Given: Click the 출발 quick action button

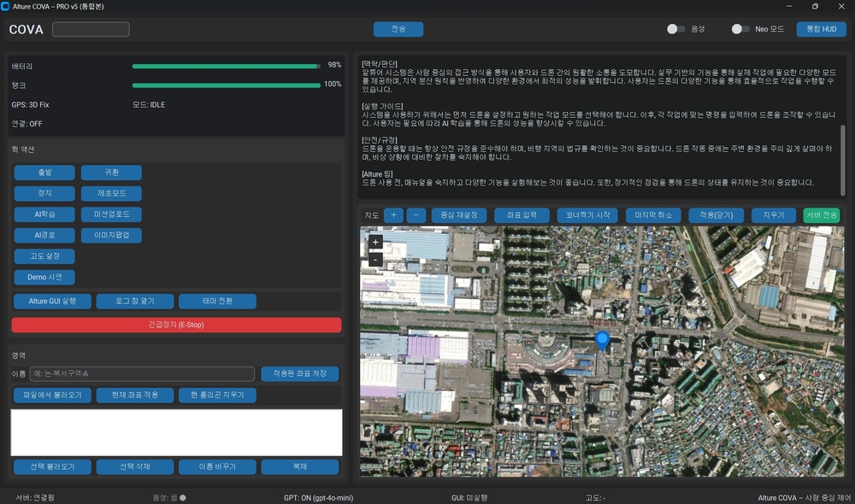Looking at the screenshot, I should point(44,173).
